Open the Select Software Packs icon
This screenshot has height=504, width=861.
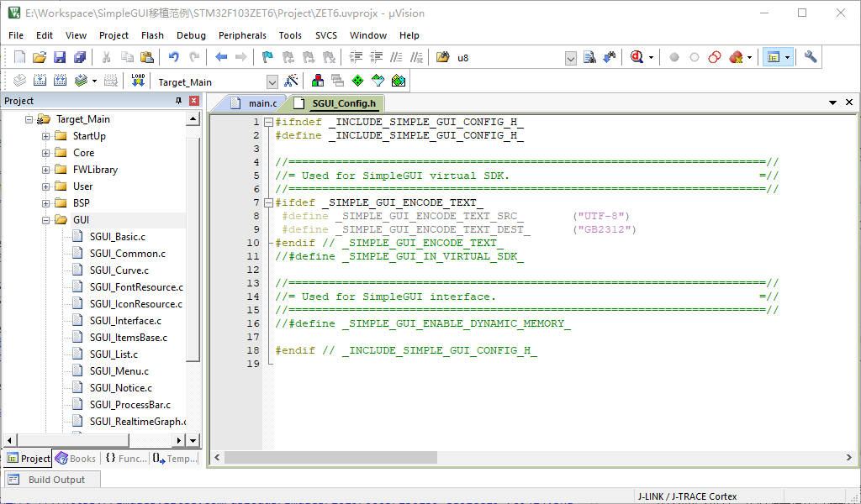click(x=378, y=81)
